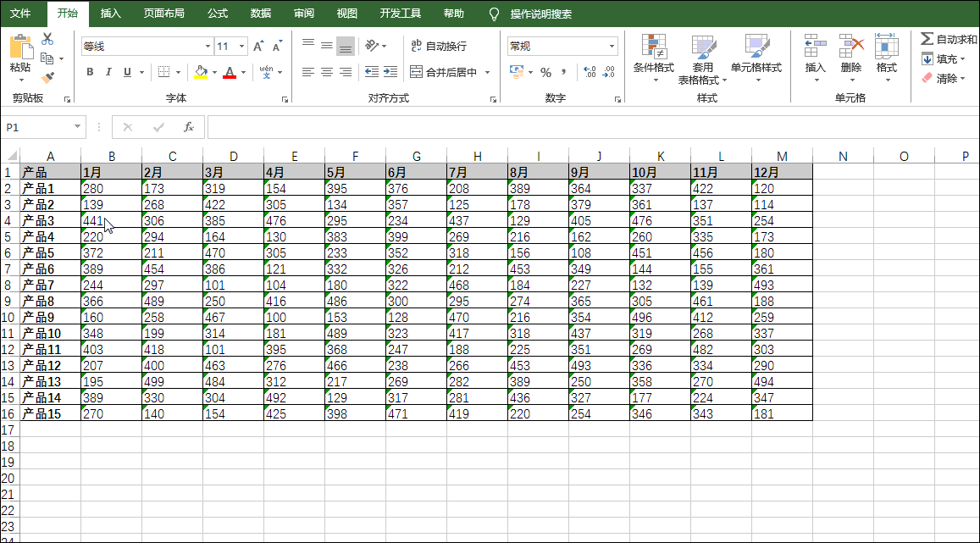
Task: Click the phonetic guide (wén) icon
Action: coord(266,72)
